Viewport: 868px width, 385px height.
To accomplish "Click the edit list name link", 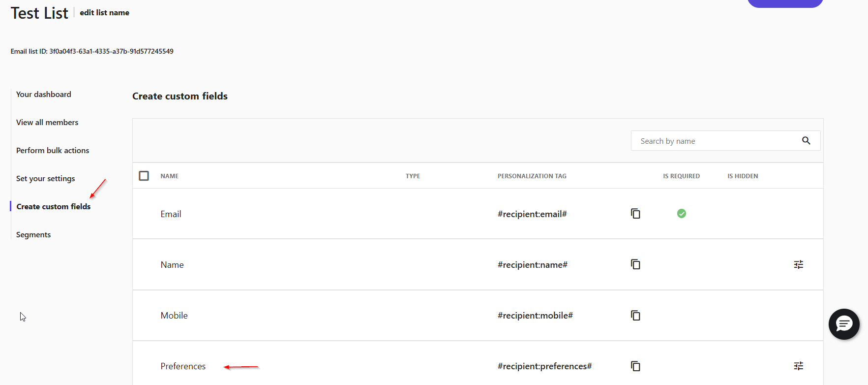I will pyautogui.click(x=104, y=13).
